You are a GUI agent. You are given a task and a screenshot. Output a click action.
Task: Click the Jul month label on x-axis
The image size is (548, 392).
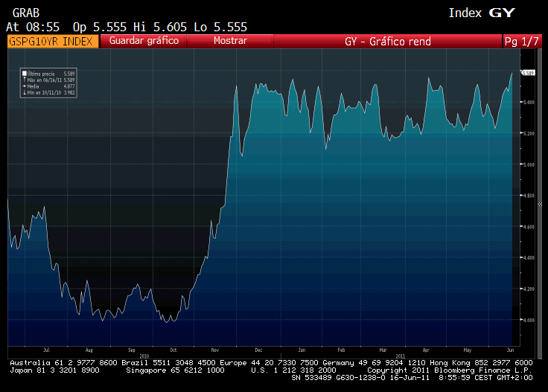[46, 350]
